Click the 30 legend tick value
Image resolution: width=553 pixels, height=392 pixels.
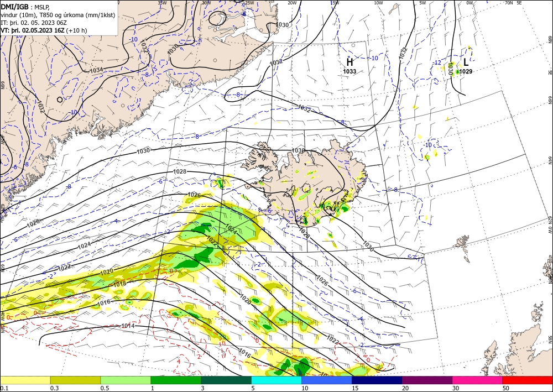(456, 388)
